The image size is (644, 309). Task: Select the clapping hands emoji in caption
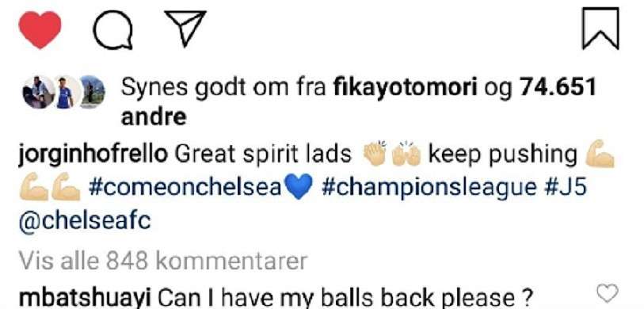click(375, 155)
